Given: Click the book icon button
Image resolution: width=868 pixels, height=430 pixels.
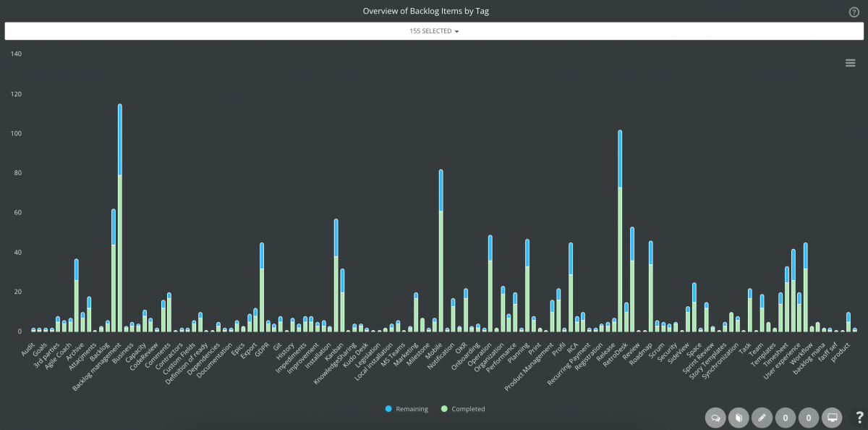Looking at the screenshot, I should (x=739, y=418).
